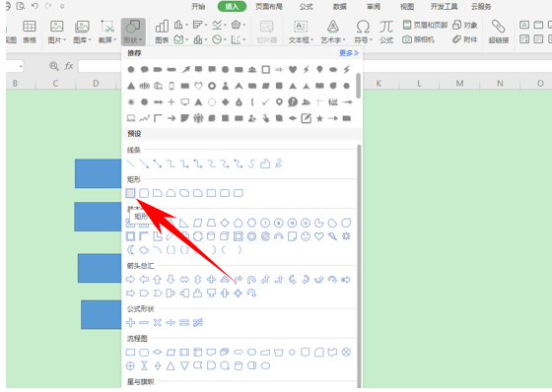Insert the up block arrow

pos(158,280)
